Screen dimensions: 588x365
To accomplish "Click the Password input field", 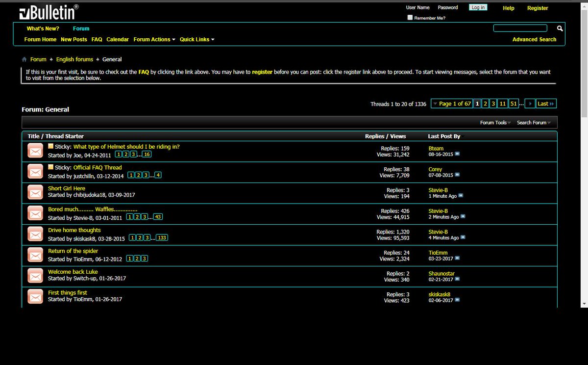I will (448, 7).
